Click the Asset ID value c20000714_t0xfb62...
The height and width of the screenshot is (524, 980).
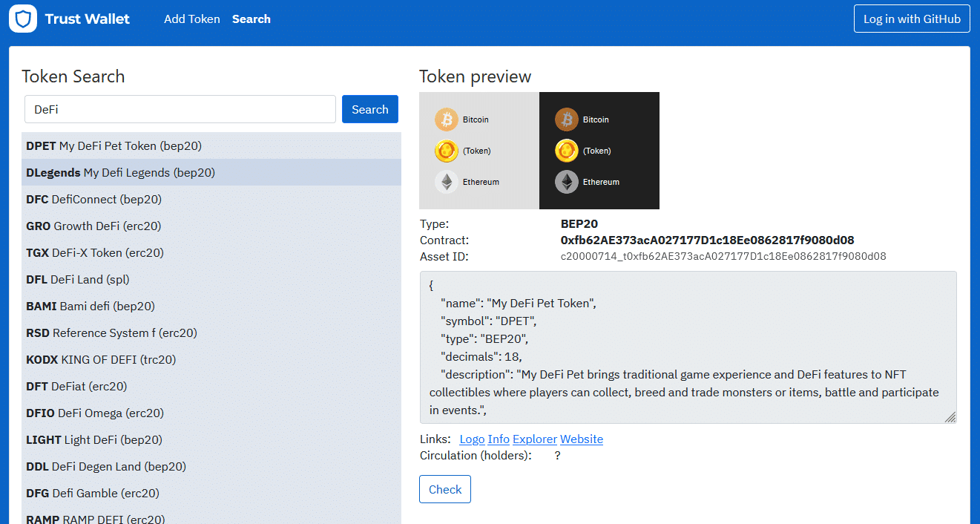[x=723, y=257]
